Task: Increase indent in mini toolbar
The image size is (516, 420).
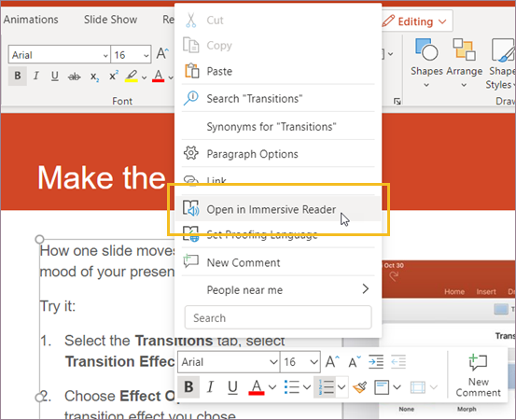Action: pos(376,362)
